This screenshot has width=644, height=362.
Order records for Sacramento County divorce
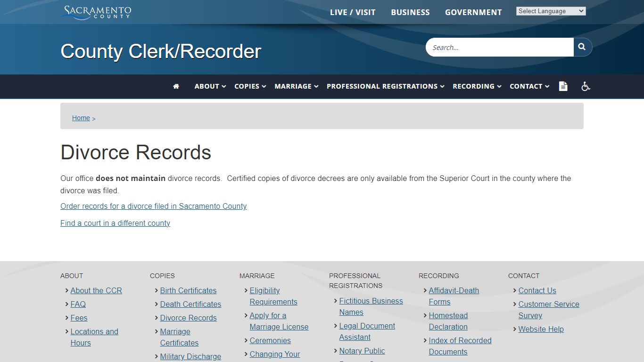tap(153, 206)
